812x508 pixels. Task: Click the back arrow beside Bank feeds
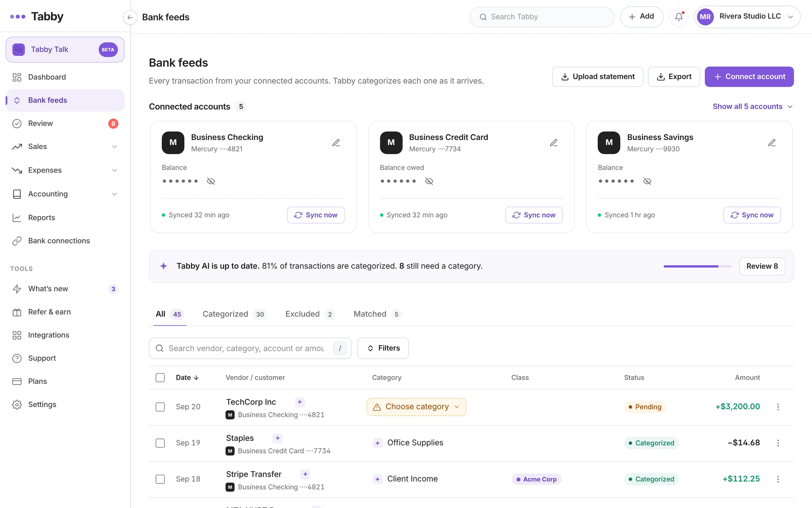pos(130,17)
